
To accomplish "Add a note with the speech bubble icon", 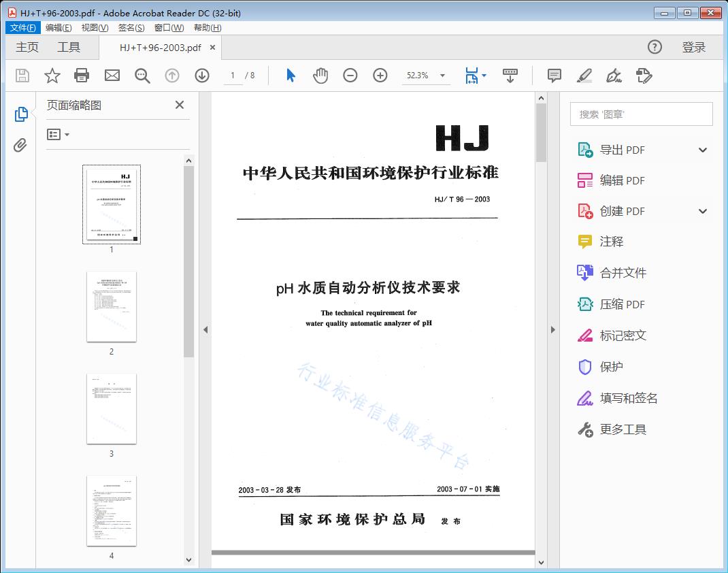I will [554, 75].
